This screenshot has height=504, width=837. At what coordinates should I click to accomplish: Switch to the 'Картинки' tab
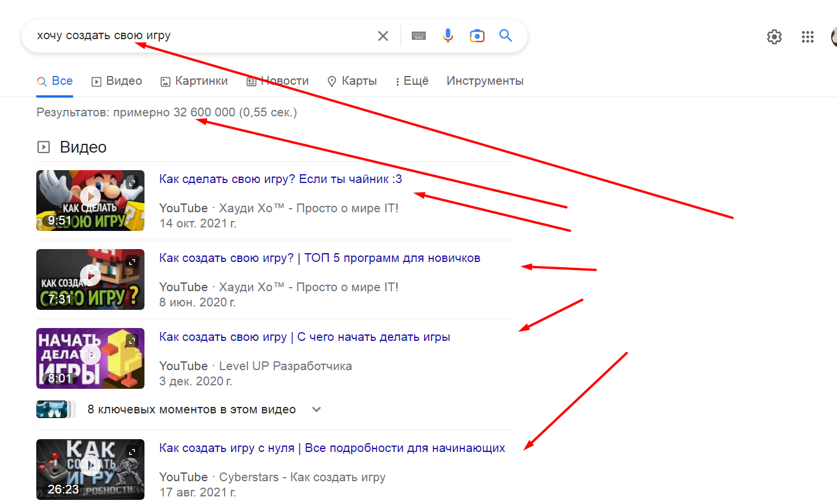(194, 81)
